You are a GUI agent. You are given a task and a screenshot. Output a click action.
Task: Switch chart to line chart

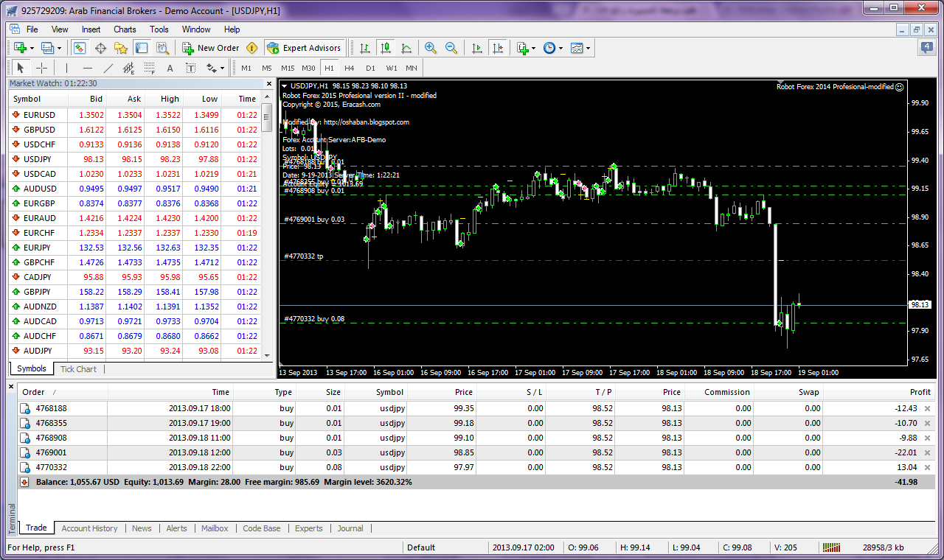click(406, 48)
